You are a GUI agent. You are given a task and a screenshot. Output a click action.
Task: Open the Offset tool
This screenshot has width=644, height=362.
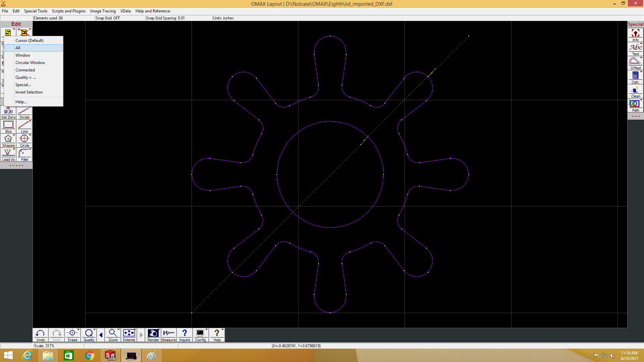(635, 63)
